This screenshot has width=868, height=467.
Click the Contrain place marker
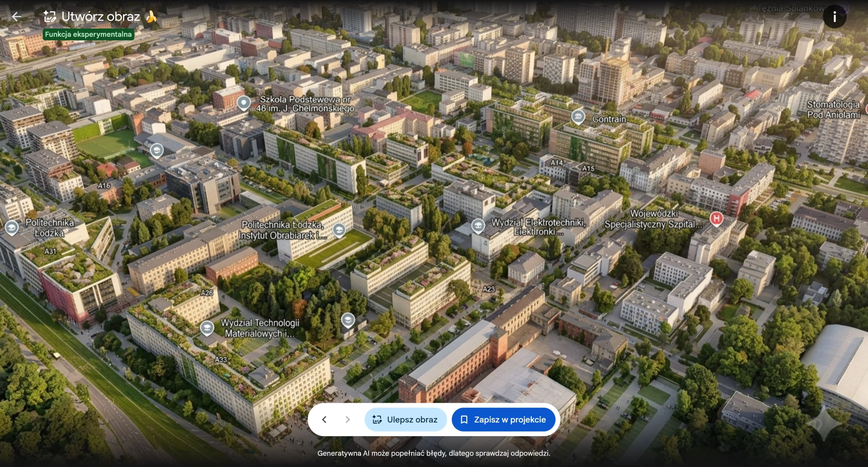tap(578, 117)
